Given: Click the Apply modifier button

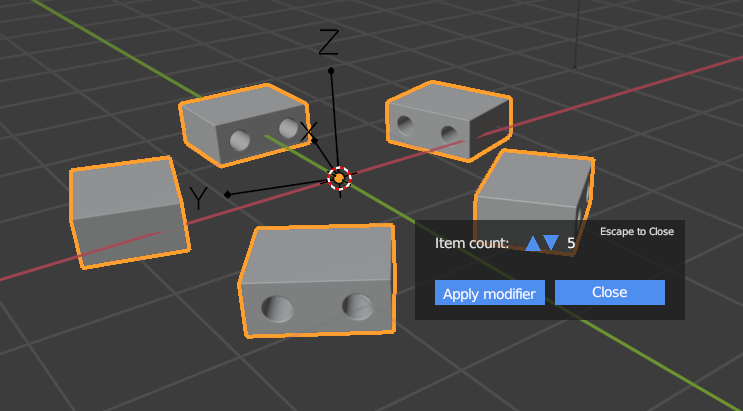Looking at the screenshot, I should tap(489, 292).
